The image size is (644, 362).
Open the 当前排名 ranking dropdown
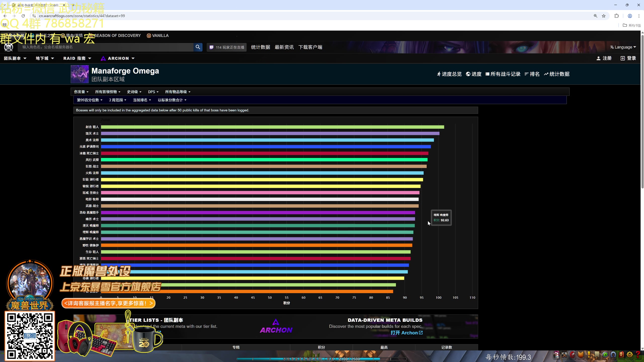click(x=142, y=100)
